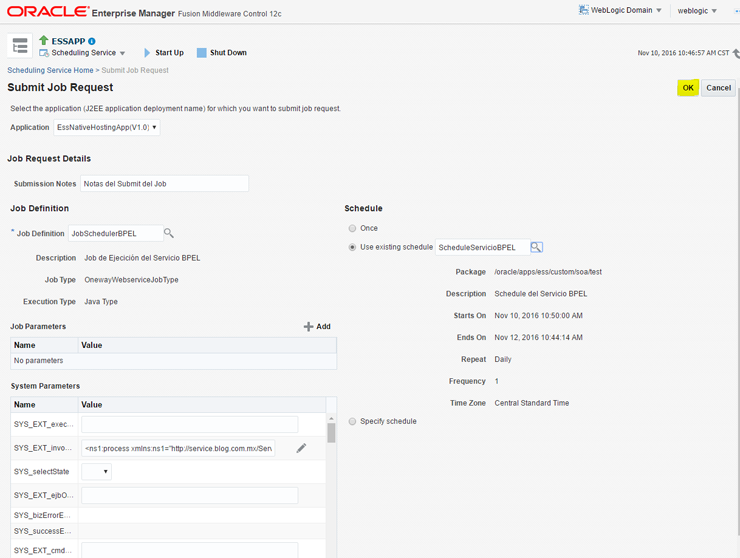Choose the Use existing schedule option
The image size is (740, 558).
pos(352,247)
